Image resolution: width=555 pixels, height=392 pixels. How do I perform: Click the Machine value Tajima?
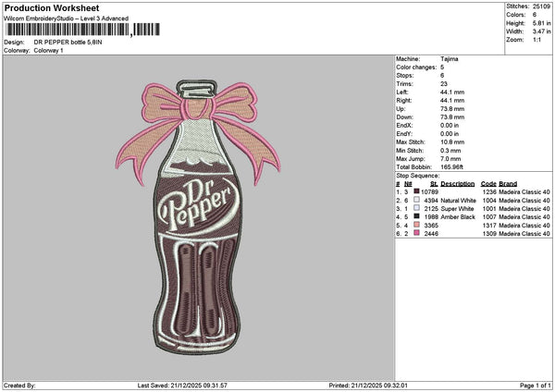pos(450,59)
